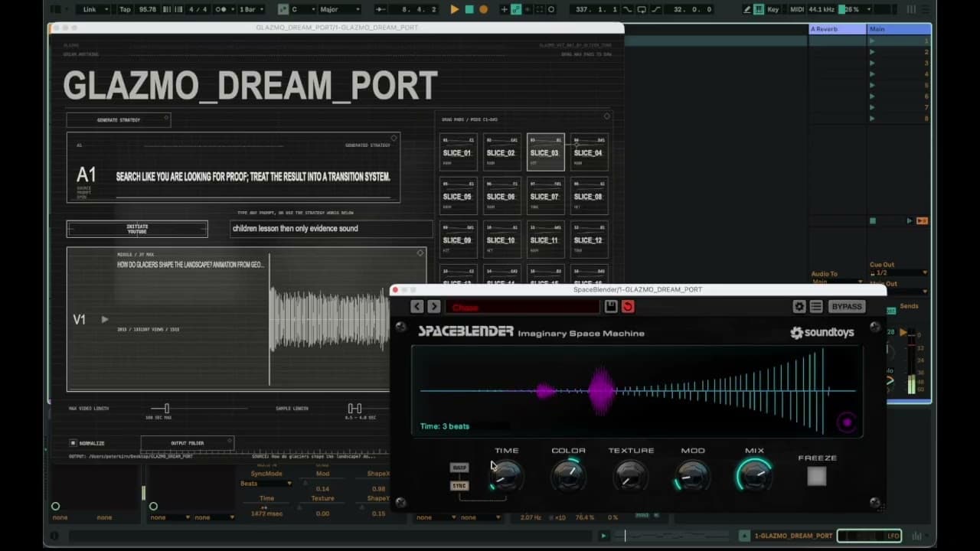Click the MOD knob in SpaceBlender
980x551 pixels.
click(x=693, y=477)
